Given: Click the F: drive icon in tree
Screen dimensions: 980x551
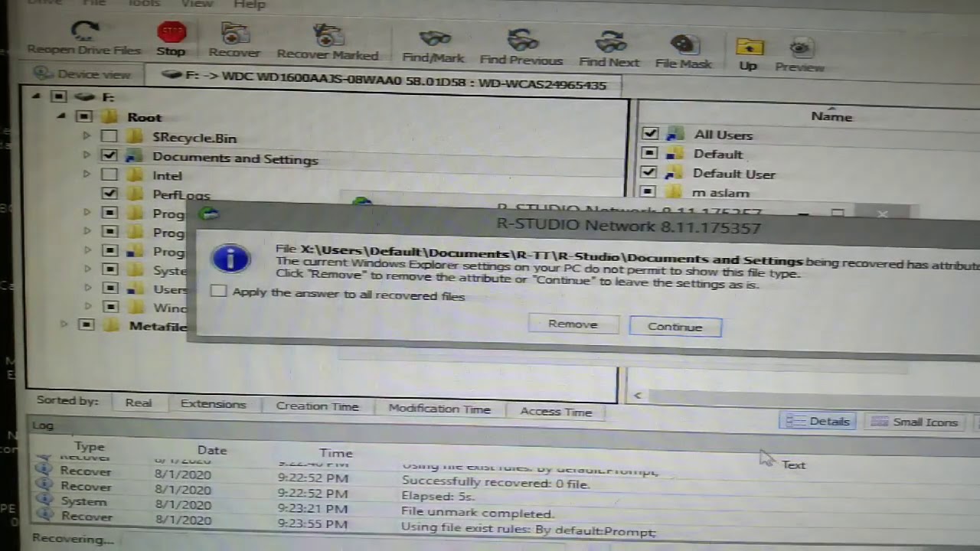Looking at the screenshot, I should tap(85, 97).
